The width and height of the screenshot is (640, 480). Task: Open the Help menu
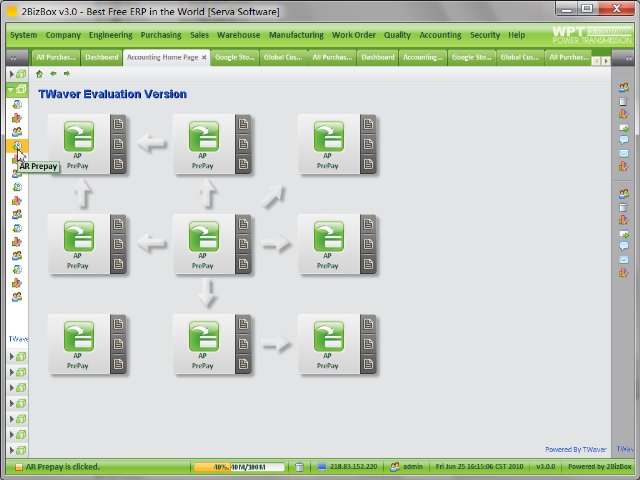516,35
